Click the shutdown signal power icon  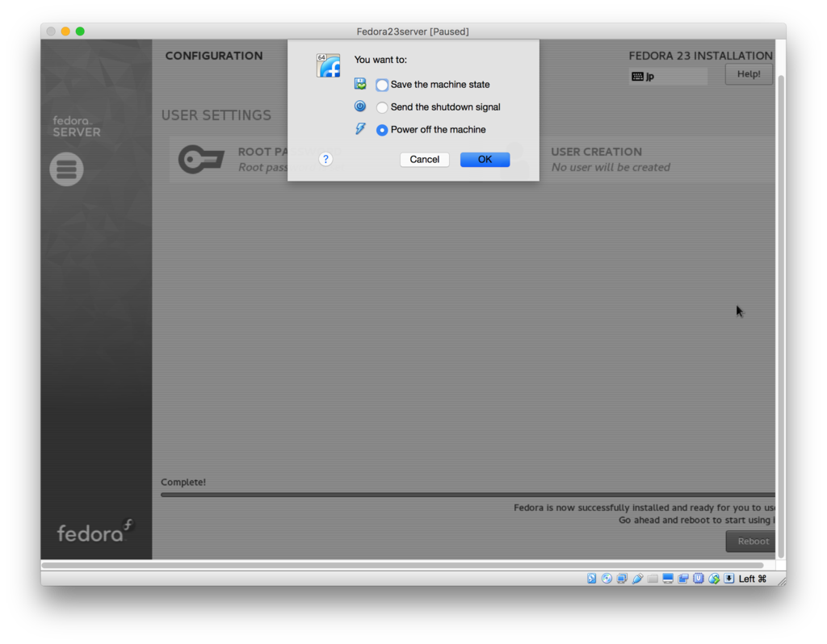pos(360,107)
